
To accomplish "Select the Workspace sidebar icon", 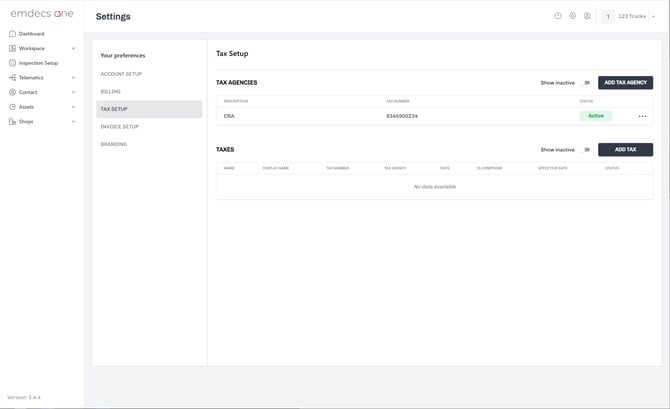I will pos(12,48).
